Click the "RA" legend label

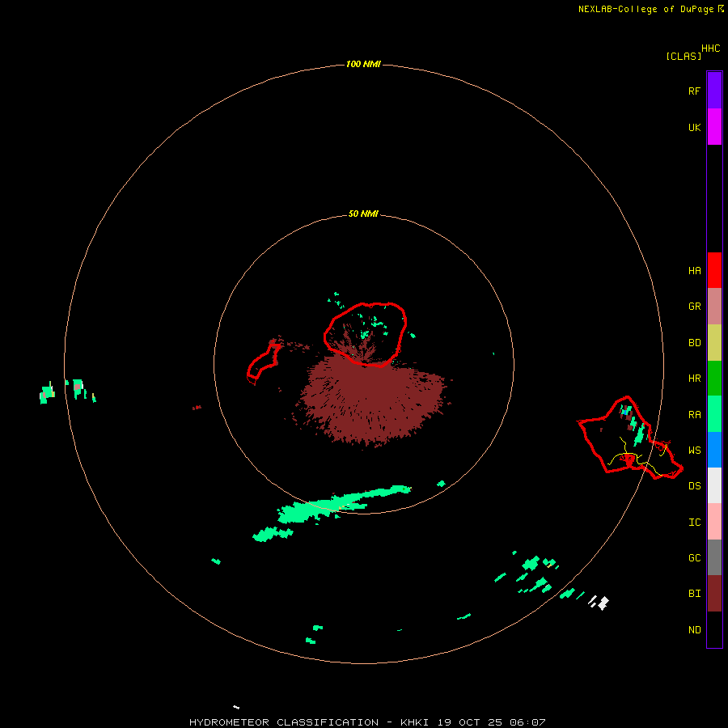pos(694,415)
